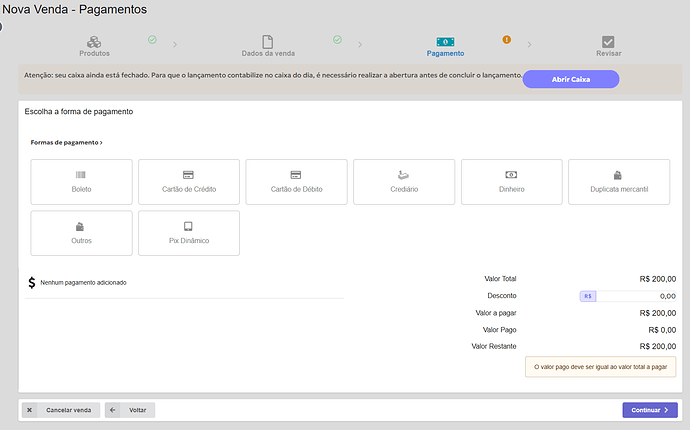Click the Abrir Caixa button
The width and height of the screenshot is (690, 430).
click(571, 79)
